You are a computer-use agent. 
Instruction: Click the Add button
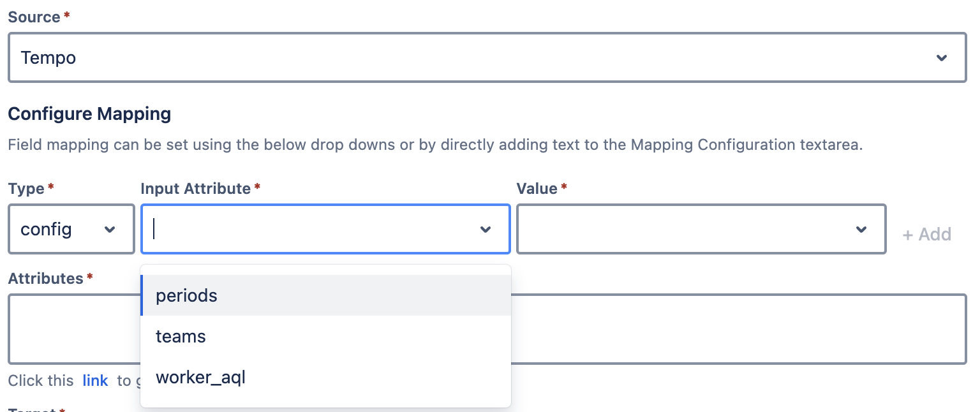926,235
